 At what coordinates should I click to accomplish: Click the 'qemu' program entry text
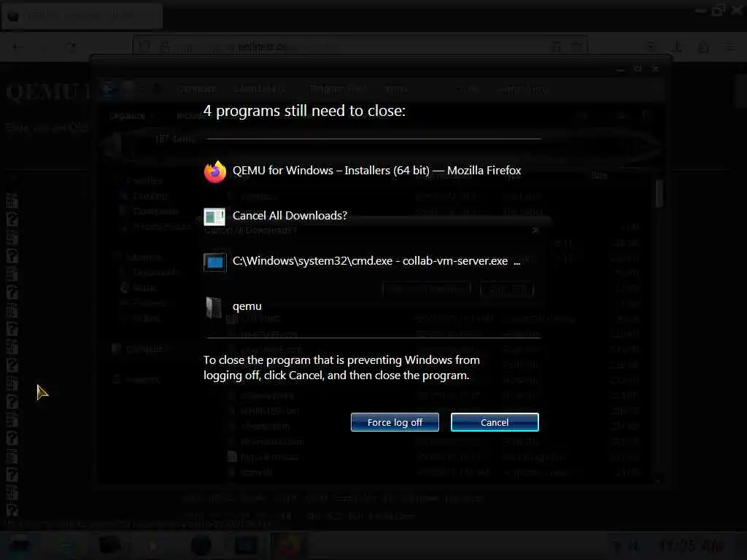tap(247, 306)
